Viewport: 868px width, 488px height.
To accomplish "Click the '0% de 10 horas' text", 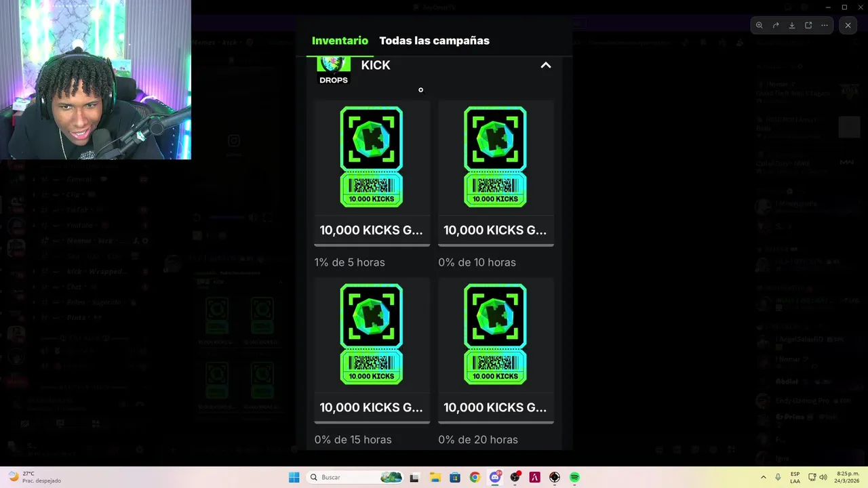I will pyautogui.click(x=477, y=262).
